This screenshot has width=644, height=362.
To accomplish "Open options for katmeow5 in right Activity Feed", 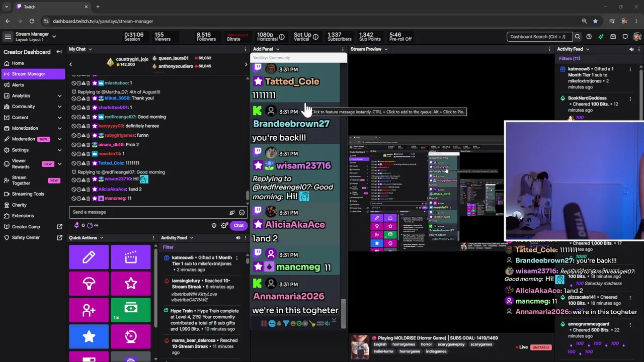I will point(630,69).
